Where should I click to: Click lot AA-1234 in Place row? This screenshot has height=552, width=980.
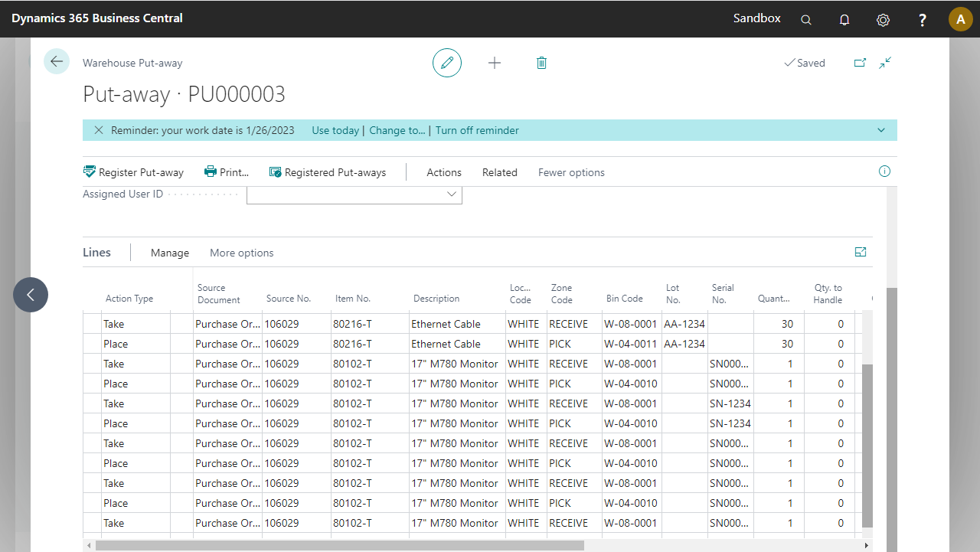684,344
